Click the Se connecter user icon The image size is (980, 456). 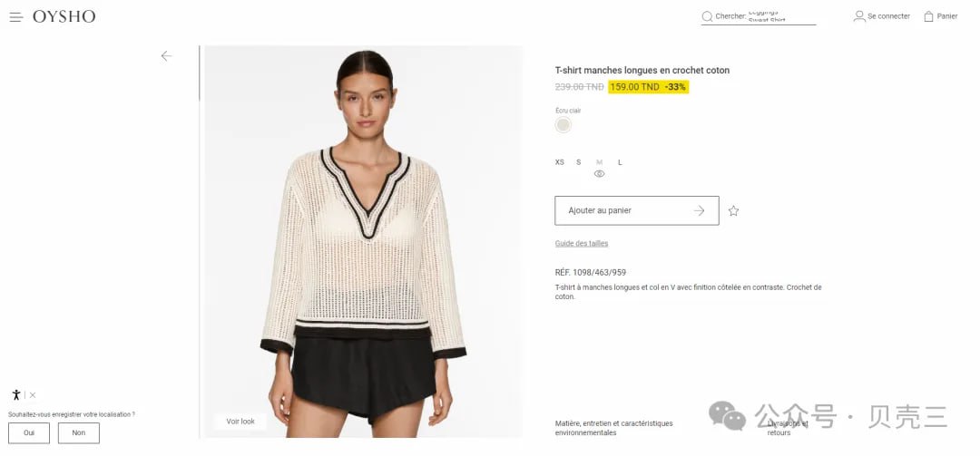[x=859, y=16]
